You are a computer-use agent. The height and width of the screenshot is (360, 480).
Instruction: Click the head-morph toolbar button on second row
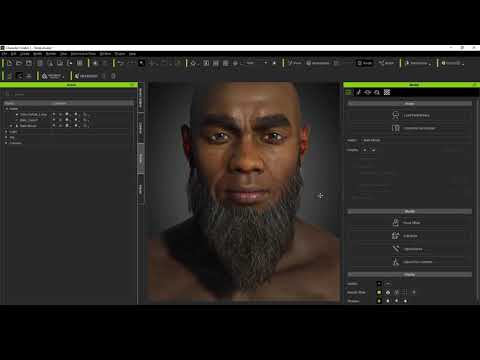[x=86, y=76]
